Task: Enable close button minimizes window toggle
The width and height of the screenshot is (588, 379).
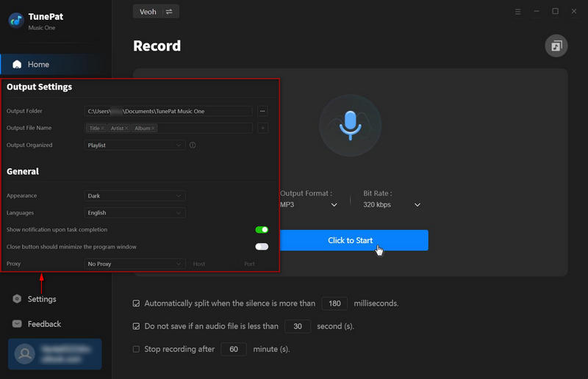Action: coord(261,247)
